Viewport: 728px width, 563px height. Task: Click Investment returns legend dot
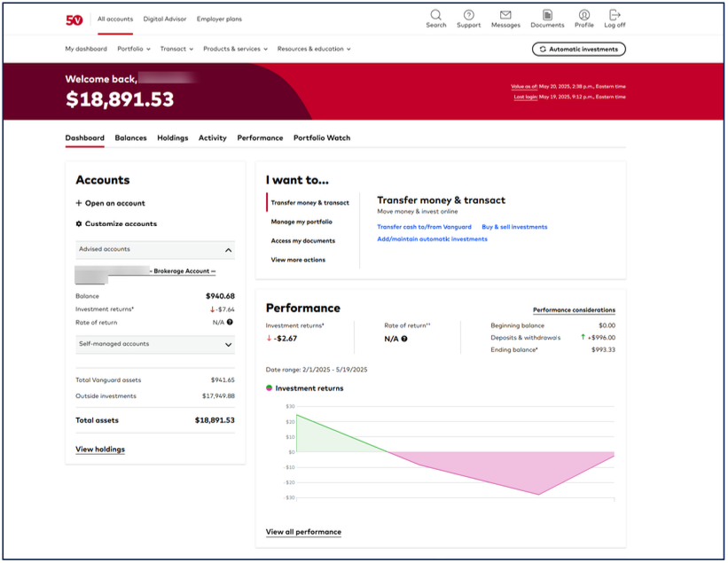(x=269, y=388)
